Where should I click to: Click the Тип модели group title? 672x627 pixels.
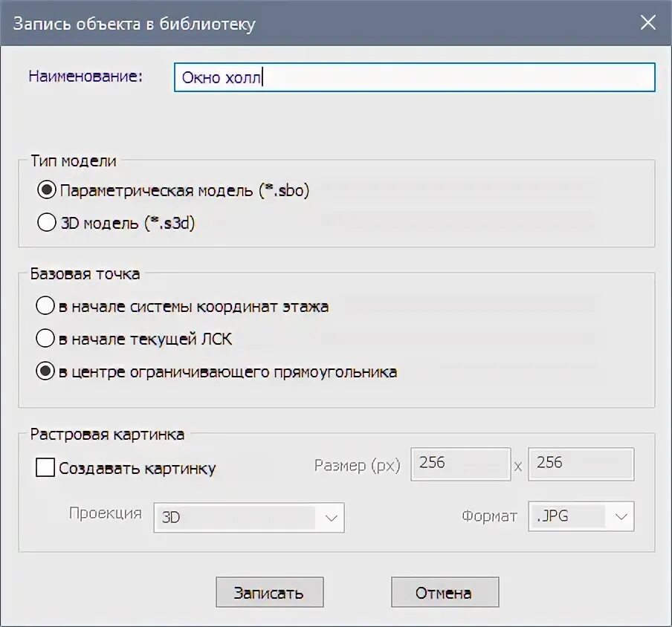(74, 161)
